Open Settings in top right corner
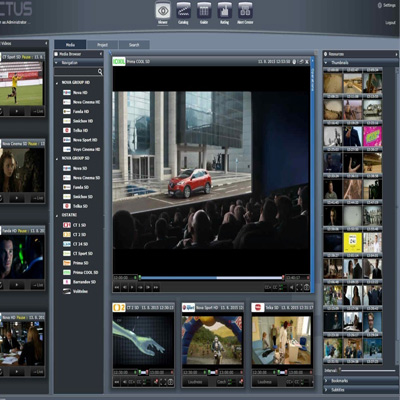Screen dimensions: 400x400 pyautogui.click(x=387, y=5)
